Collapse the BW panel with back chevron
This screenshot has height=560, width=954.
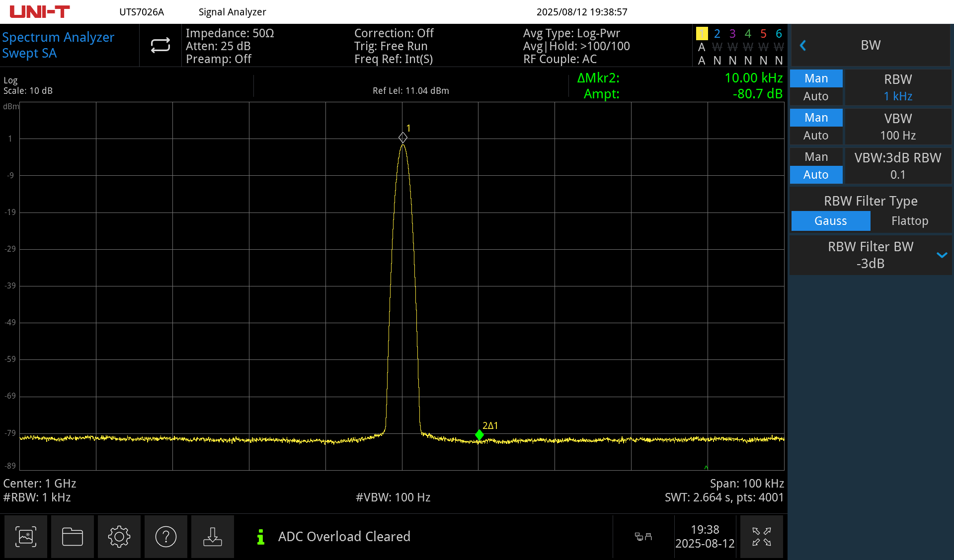tap(803, 45)
